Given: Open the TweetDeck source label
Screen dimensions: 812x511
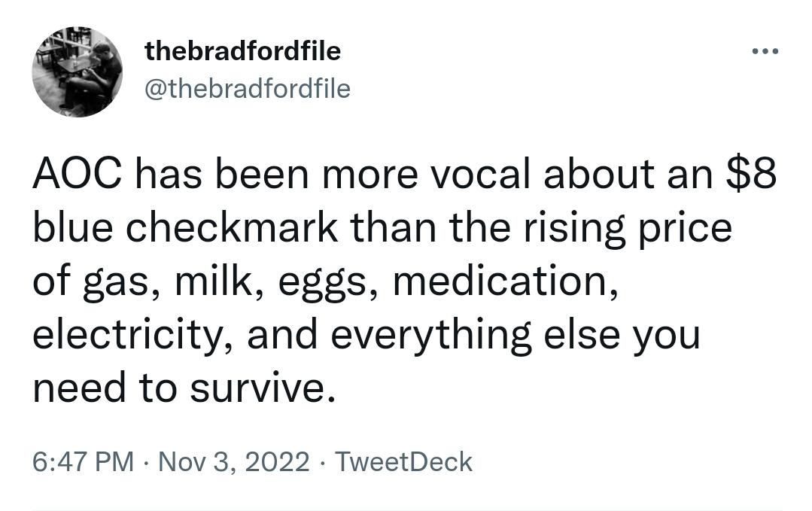Looking at the screenshot, I should click(x=403, y=462).
